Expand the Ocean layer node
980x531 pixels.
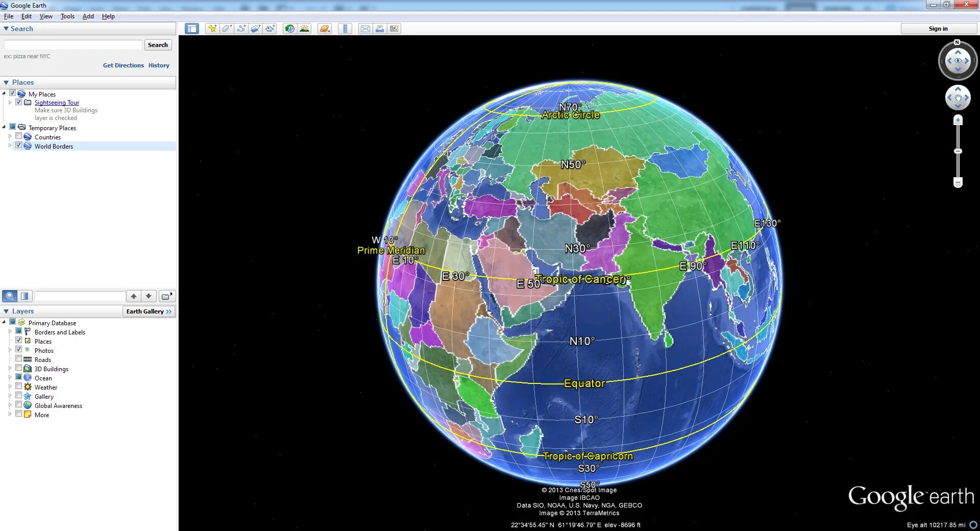click(10, 378)
